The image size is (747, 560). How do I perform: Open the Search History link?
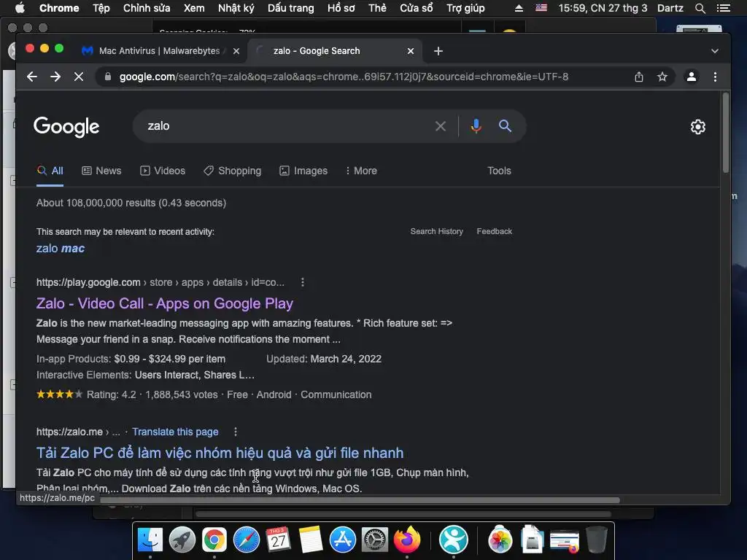(x=437, y=231)
